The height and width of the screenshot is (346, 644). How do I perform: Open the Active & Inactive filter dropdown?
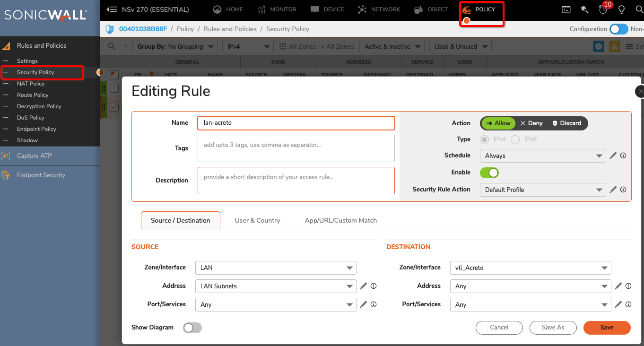(392, 46)
